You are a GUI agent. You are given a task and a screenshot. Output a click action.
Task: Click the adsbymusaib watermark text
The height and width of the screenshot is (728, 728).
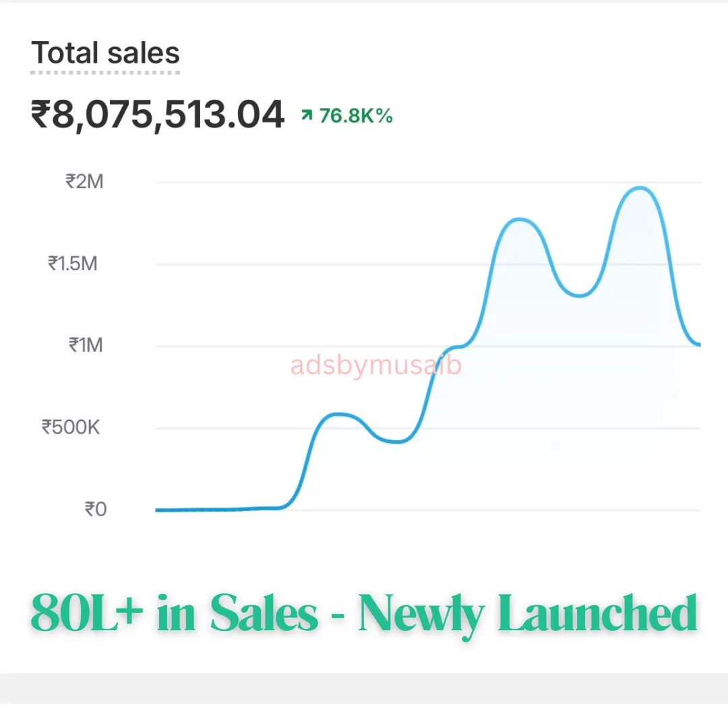pos(375,365)
